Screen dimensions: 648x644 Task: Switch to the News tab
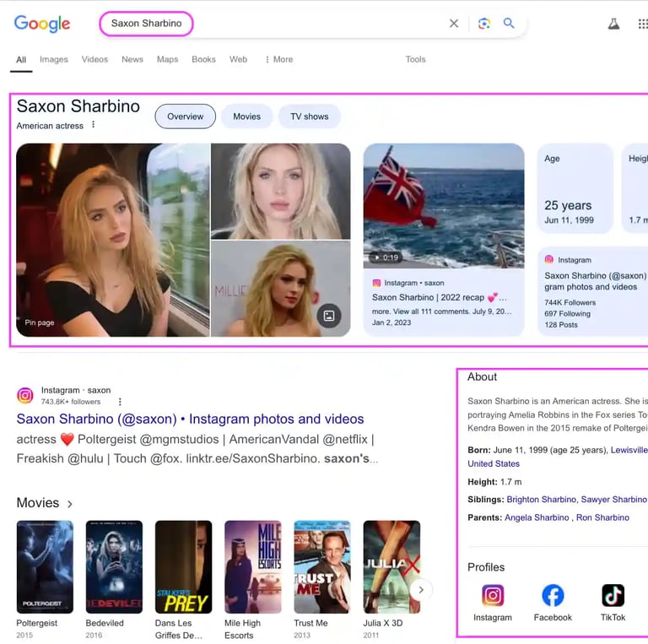tap(132, 60)
